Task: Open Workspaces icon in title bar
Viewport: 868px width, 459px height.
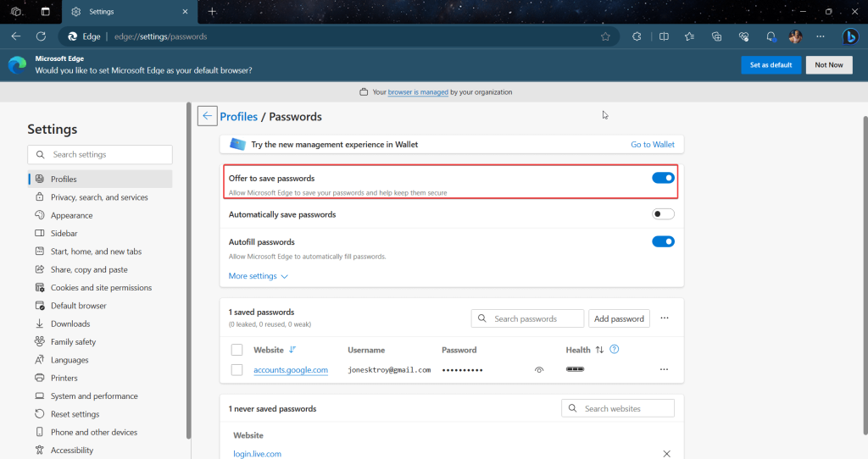Action: 16,12
